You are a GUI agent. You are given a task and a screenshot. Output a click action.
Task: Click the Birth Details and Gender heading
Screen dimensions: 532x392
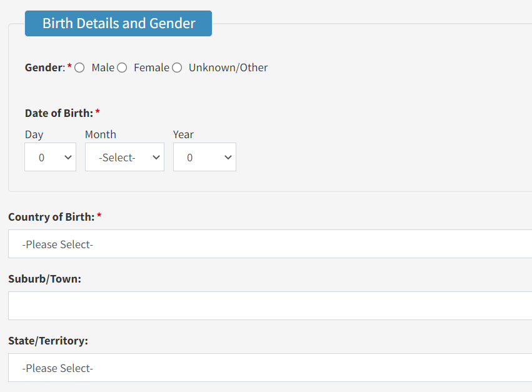click(118, 23)
